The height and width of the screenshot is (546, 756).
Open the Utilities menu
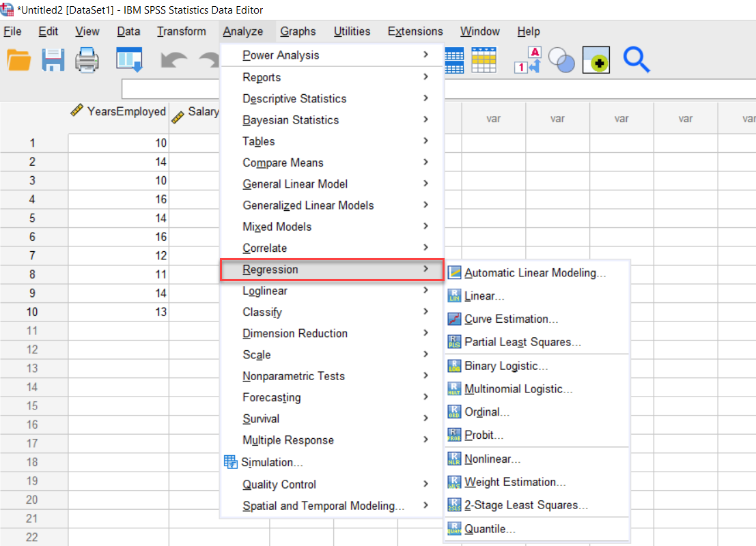click(352, 31)
